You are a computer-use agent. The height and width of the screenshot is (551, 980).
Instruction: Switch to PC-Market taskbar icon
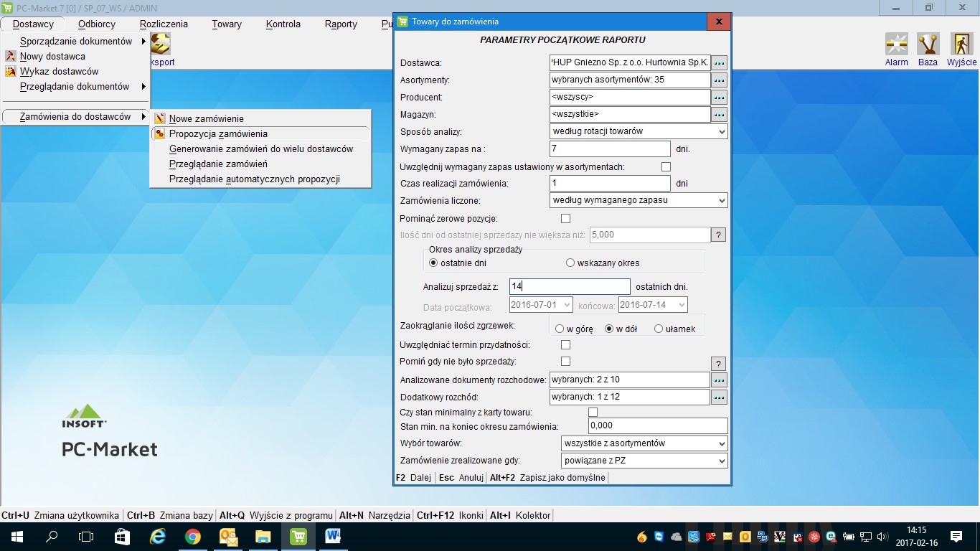pos(298,536)
